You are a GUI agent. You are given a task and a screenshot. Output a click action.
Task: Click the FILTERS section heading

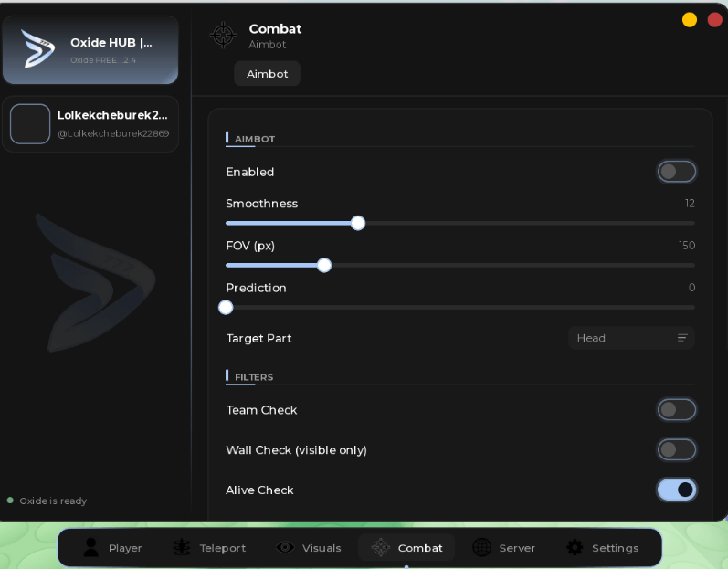pyautogui.click(x=254, y=377)
